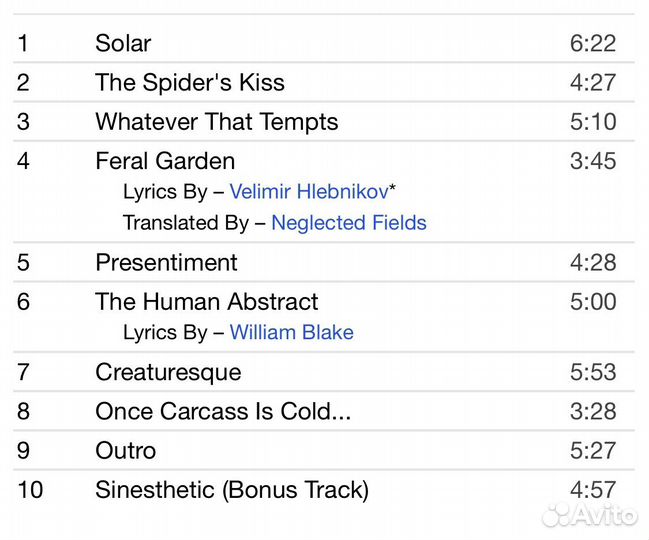
Task: Click the 6:22 duration of Solar
Action: [x=593, y=43]
